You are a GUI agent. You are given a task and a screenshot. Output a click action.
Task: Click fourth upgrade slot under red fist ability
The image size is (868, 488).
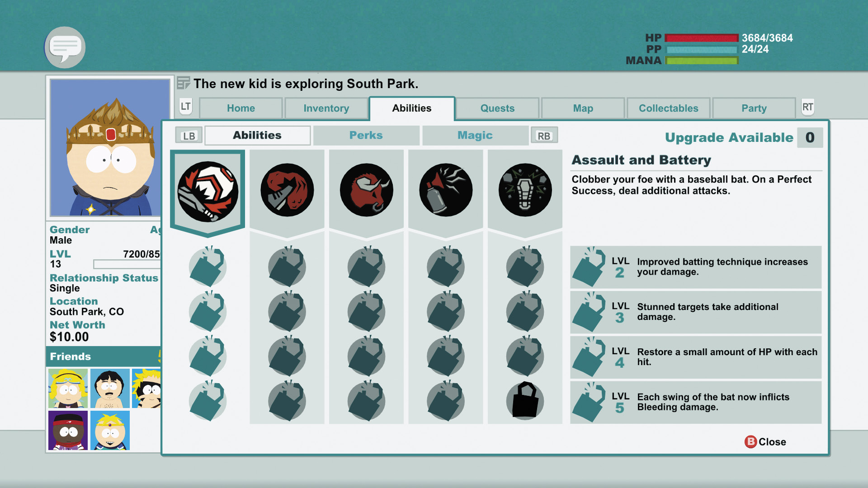tap(287, 401)
